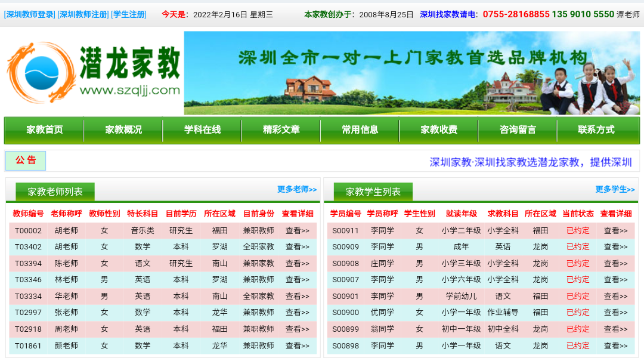Open the 联系方式 contact page
644x358 pixels.
pyautogui.click(x=596, y=129)
